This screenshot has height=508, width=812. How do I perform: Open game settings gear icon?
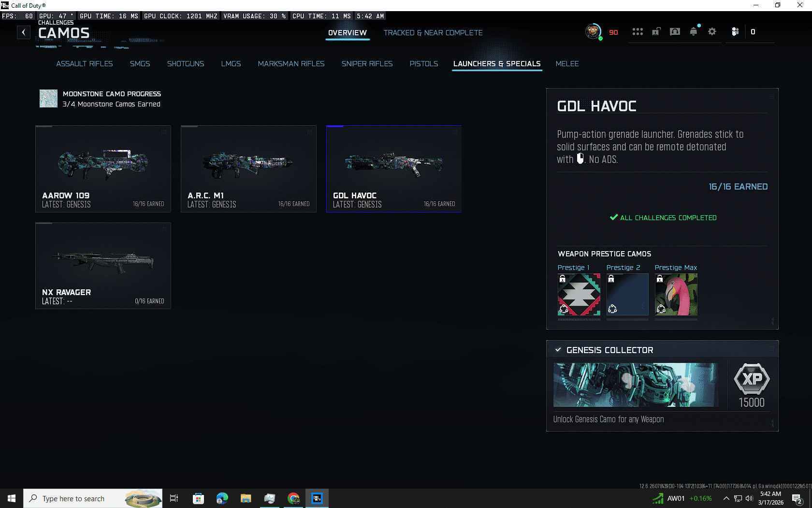click(x=712, y=32)
